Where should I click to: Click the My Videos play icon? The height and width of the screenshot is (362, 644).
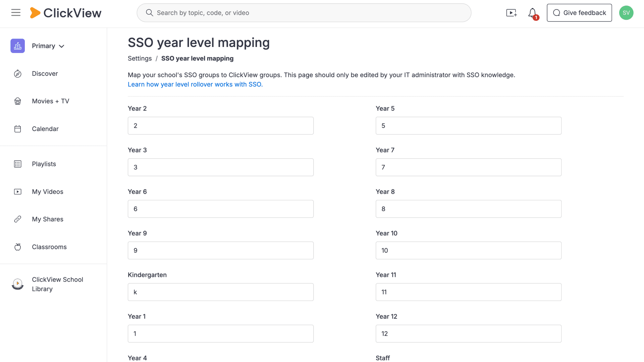tap(18, 192)
